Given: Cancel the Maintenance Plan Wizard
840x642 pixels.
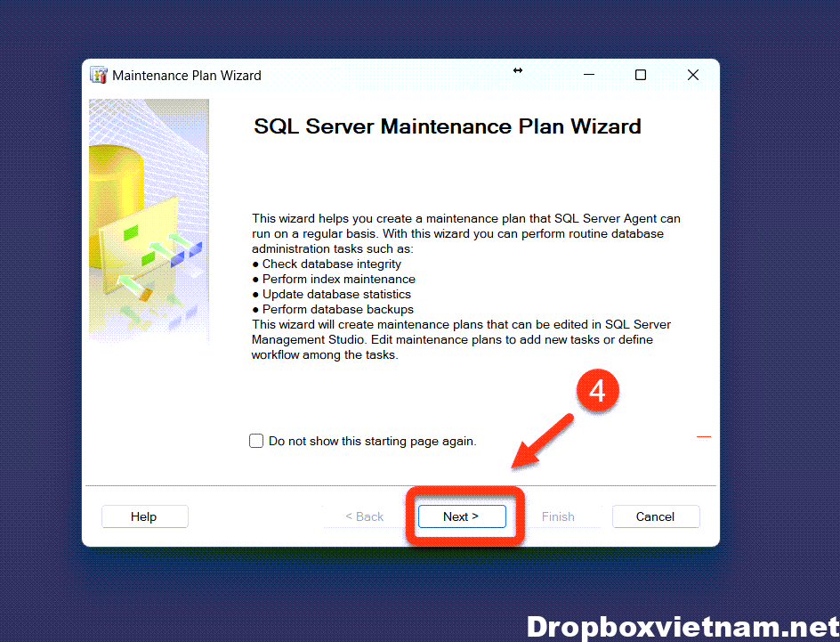Looking at the screenshot, I should click(x=655, y=516).
